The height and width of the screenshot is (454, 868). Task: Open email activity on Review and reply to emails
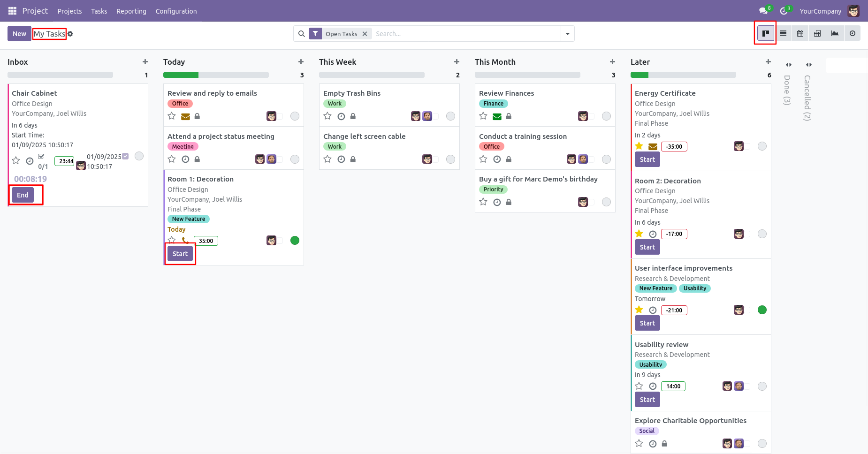(185, 116)
